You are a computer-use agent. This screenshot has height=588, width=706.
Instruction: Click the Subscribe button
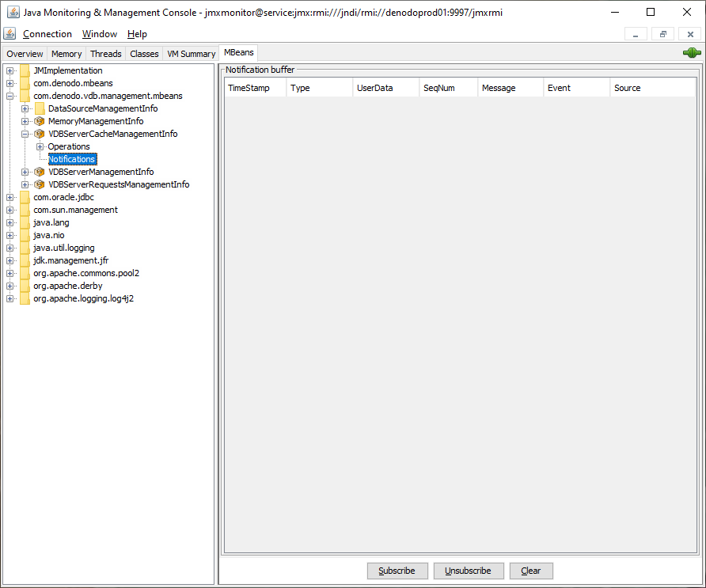[397, 571]
